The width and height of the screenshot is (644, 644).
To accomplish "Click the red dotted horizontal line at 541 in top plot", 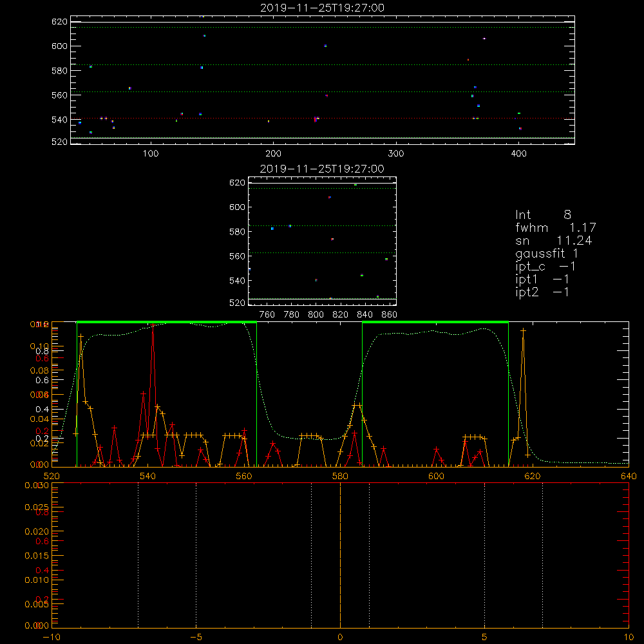I will [323, 118].
